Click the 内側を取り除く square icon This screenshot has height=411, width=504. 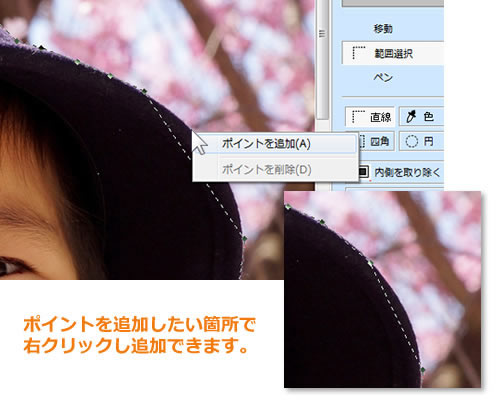point(363,172)
